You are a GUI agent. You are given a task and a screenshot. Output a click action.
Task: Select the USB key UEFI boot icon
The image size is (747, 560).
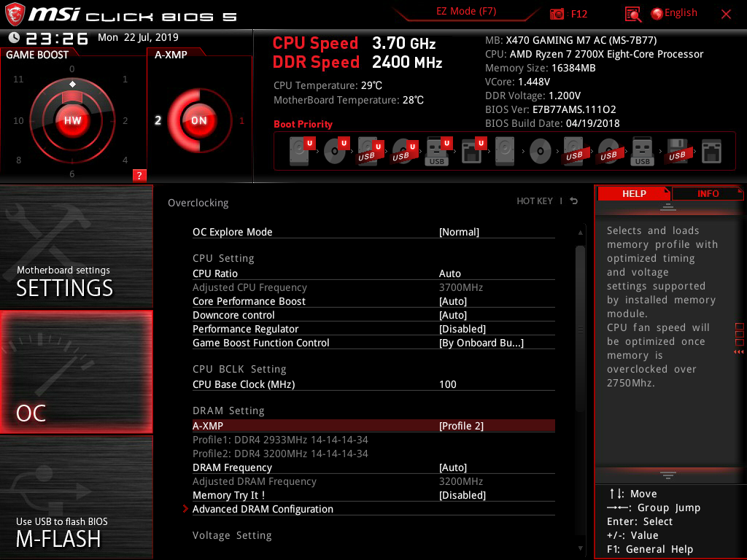coord(438,152)
